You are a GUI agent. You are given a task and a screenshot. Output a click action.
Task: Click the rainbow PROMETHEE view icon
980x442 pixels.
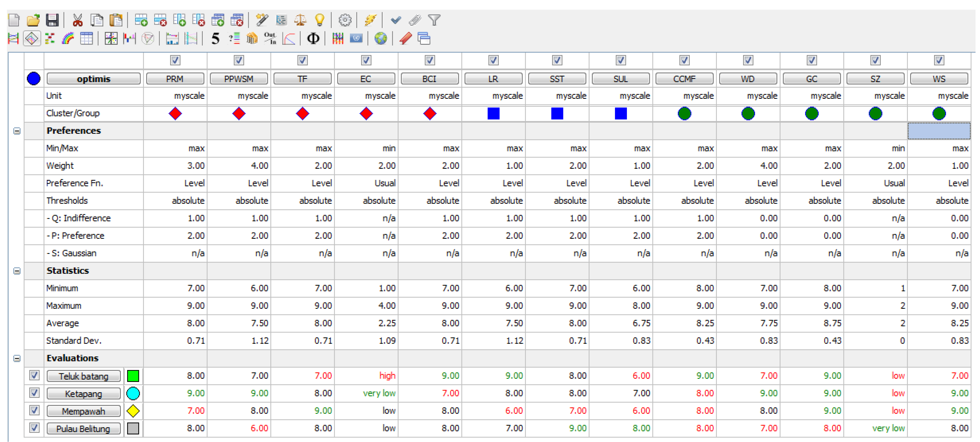tap(68, 38)
